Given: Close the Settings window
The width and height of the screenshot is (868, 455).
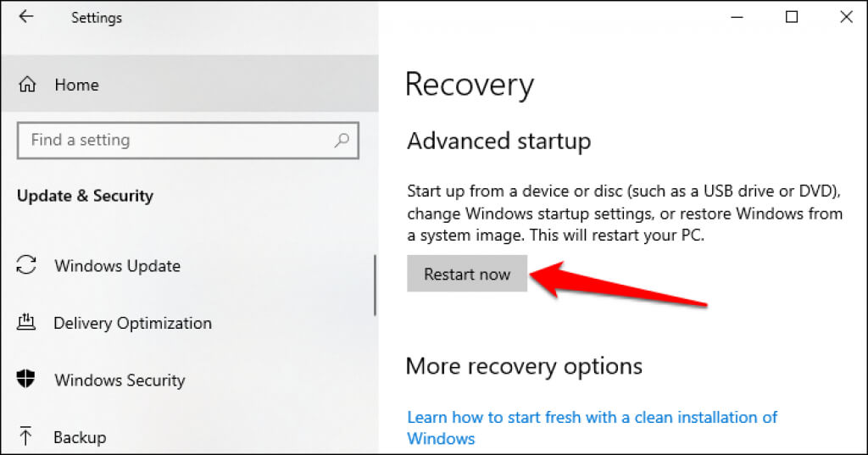Looking at the screenshot, I should point(846,17).
